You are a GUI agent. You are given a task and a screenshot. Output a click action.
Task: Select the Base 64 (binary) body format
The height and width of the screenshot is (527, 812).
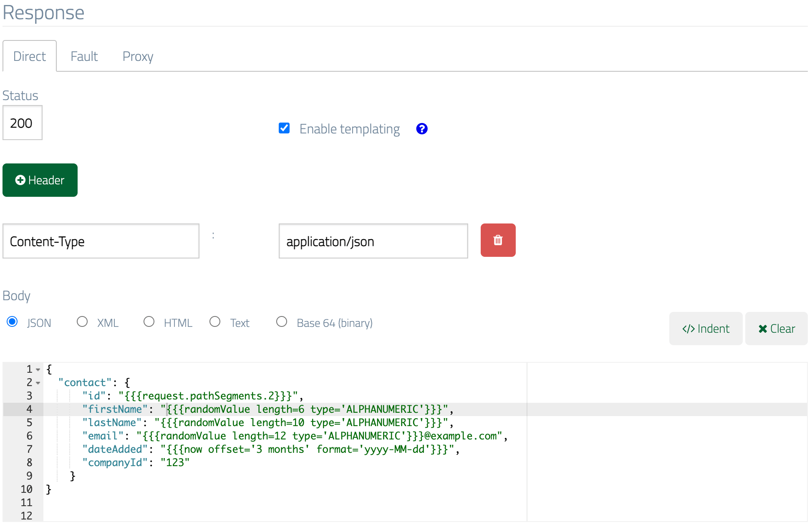pos(282,321)
